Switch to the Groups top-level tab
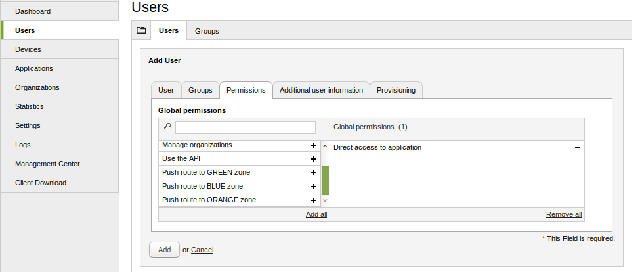Image resolution: width=644 pixels, height=272 pixels. 207,31
